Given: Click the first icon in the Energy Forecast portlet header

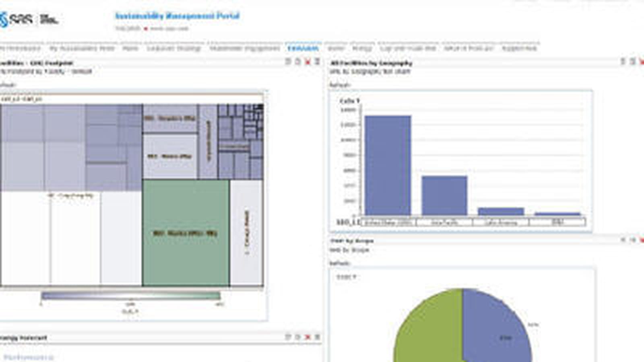Looking at the screenshot, I should click(x=288, y=337).
